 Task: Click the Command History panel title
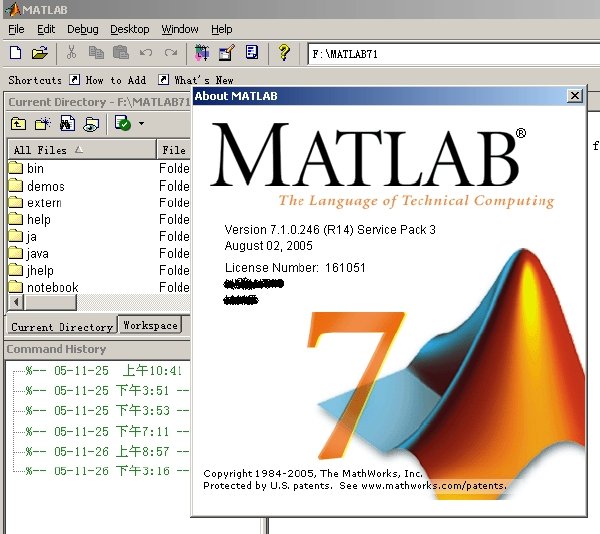[x=56, y=349]
